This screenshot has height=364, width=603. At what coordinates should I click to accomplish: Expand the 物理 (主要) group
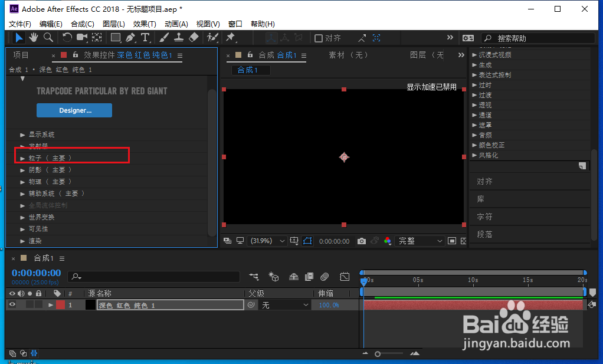tap(22, 182)
